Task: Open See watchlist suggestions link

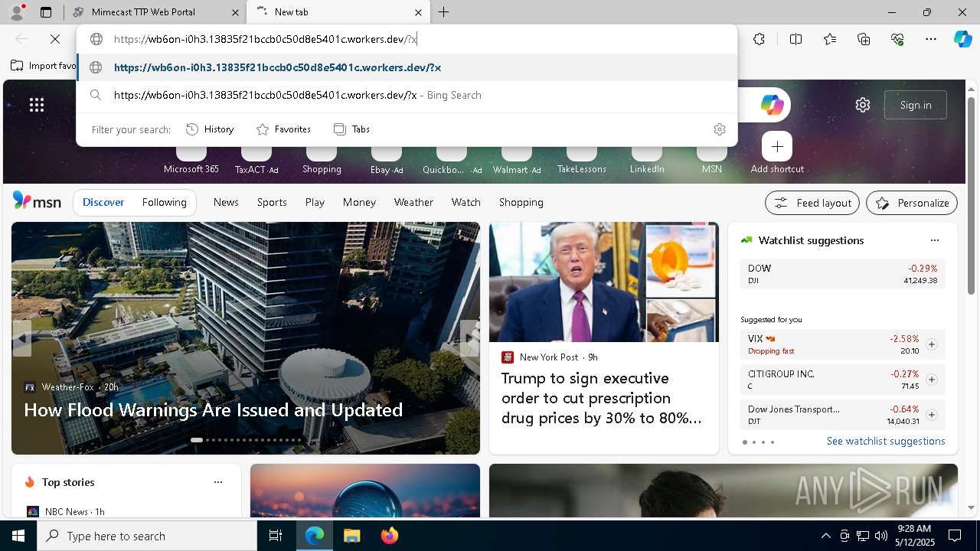Action: [x=886, y=441]
